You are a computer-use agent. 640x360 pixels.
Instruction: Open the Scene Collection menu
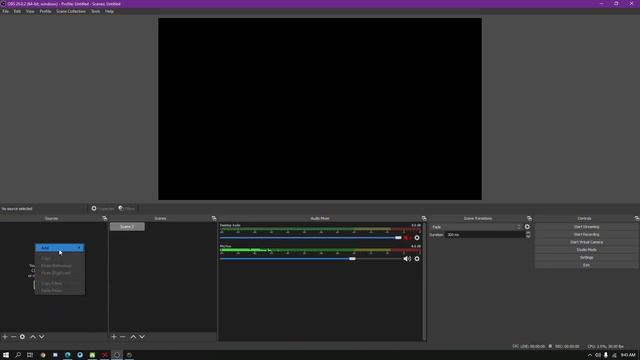point(71,11)
